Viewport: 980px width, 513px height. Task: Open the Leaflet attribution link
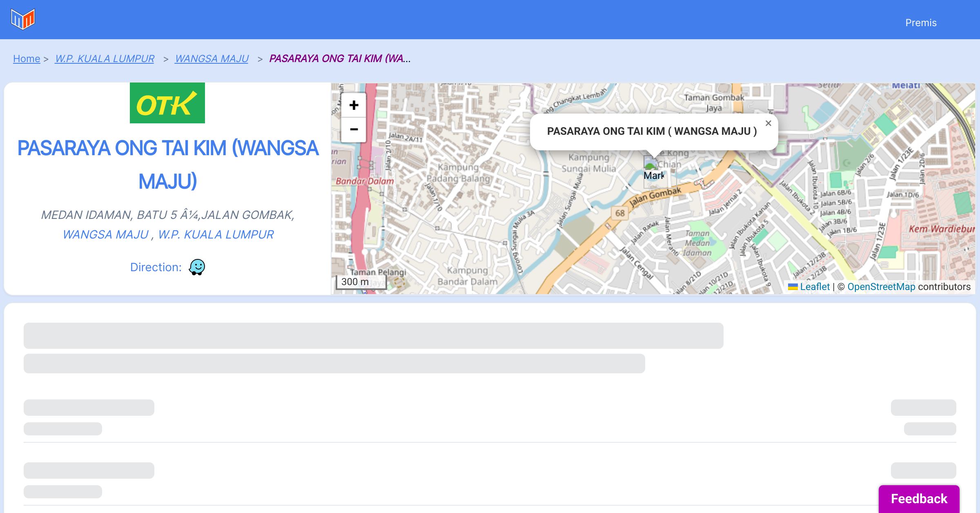click(815, 287)
